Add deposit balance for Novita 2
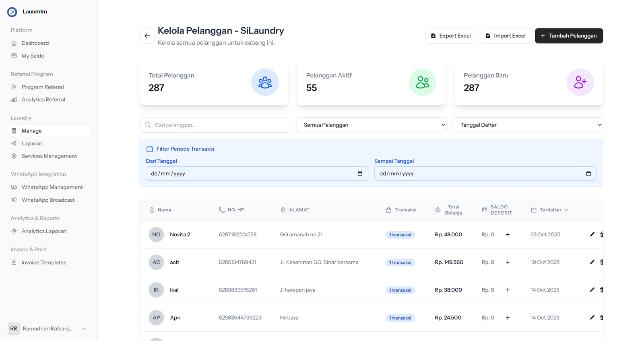This screenshot has width=644, height=341. coord(508,234)
